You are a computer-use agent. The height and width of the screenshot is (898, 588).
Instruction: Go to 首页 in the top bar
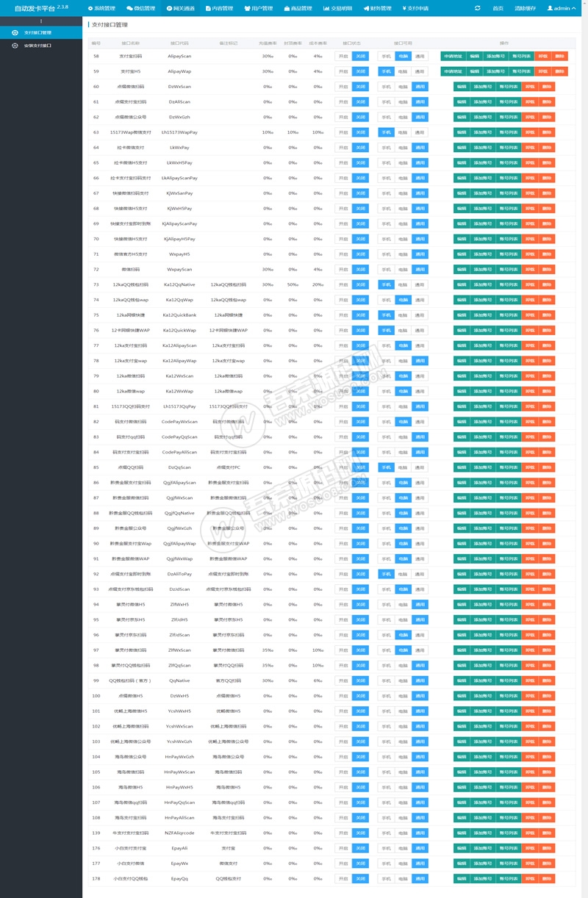click(498, 8)
